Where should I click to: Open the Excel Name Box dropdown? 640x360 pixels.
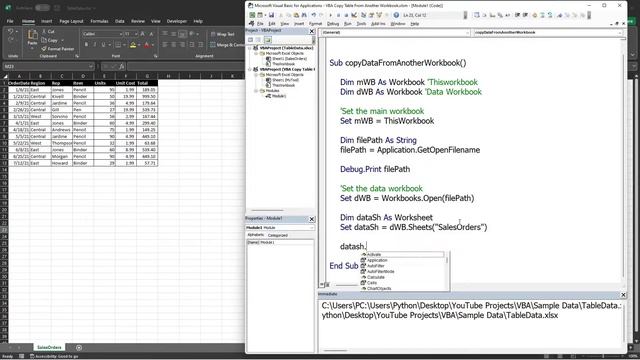(91, 66)
